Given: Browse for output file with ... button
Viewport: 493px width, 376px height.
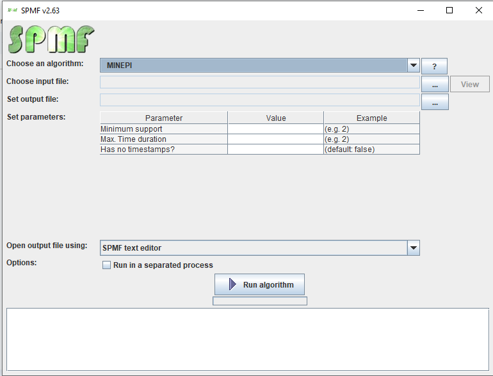Looking at the screenshot, I should click(435, 102).
